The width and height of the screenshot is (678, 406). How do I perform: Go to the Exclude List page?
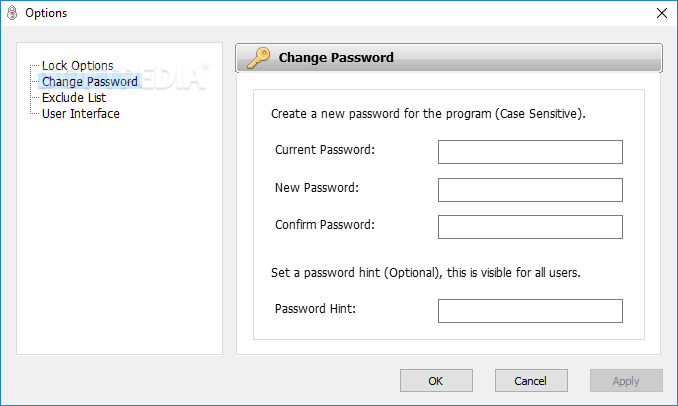[x=73, y=98]
